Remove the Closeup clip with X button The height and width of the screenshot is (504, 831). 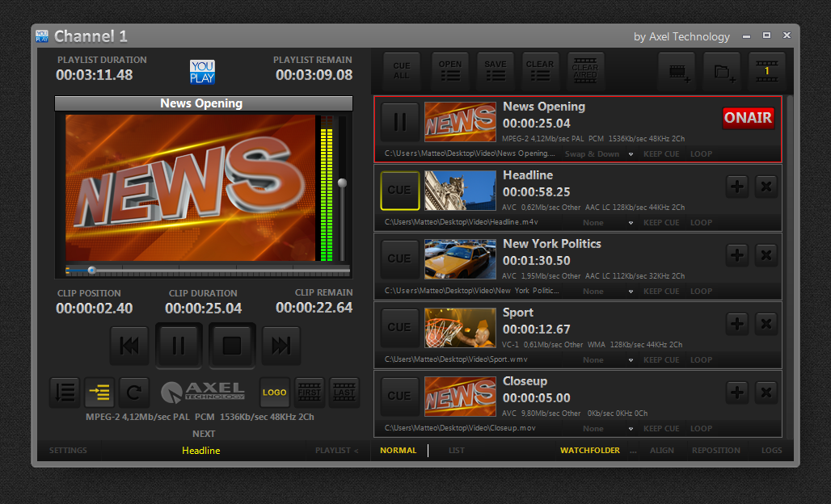point(766,393)
